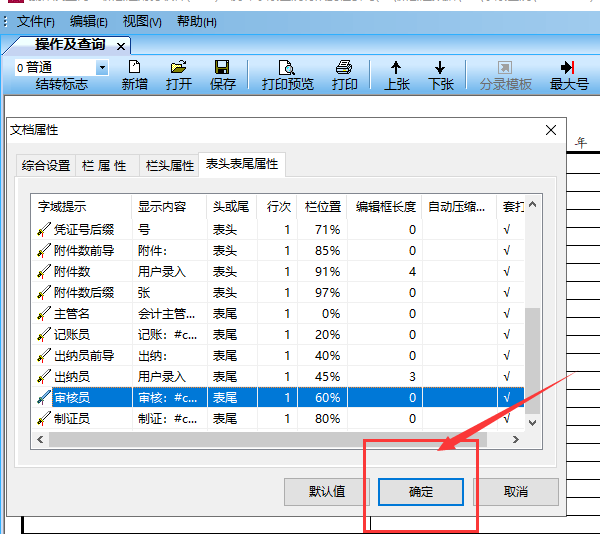Toggle the 套打 checkmark in 附件数 row
600x534 pixels.
pyautogui.click(x=507, y=272)
